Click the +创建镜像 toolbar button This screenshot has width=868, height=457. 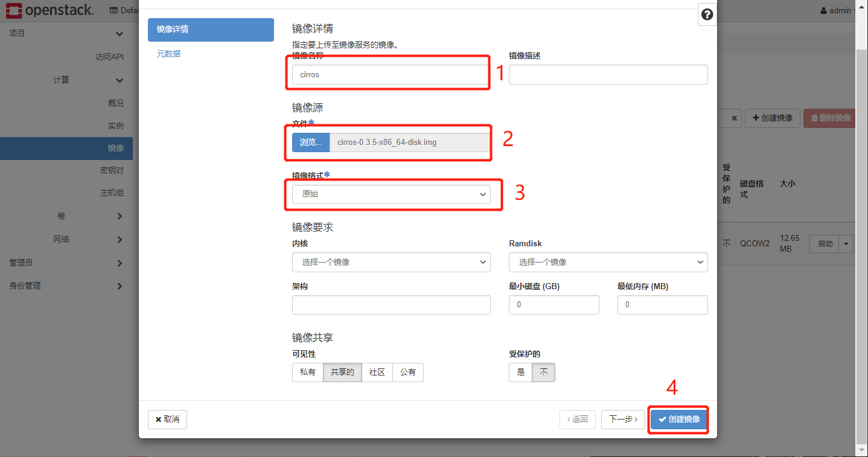[x=772, y=118]
